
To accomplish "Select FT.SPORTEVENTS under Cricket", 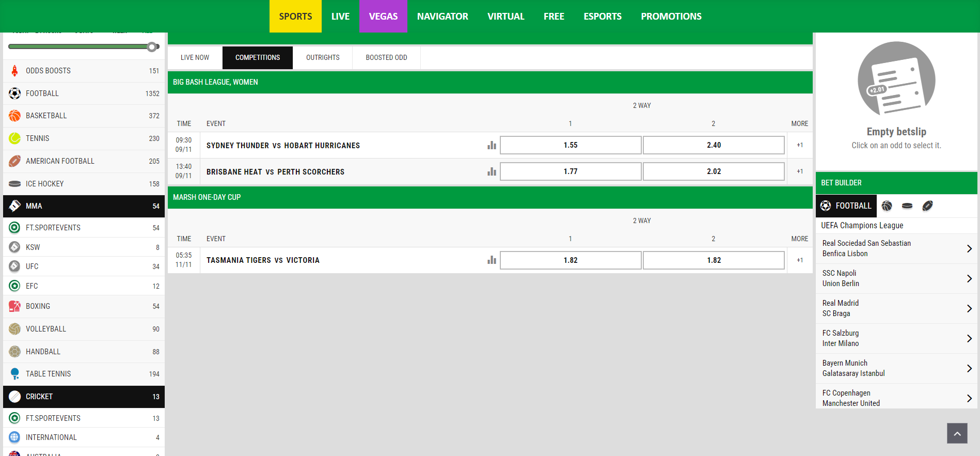I will [x=84, y=418].
